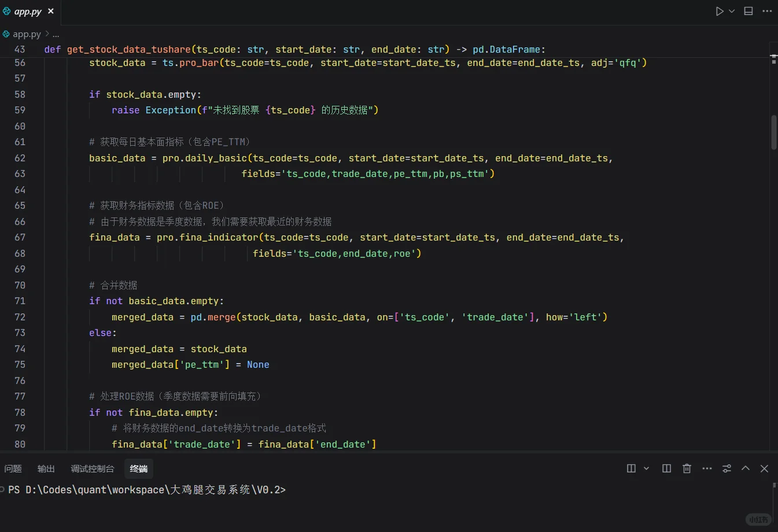Click the panel split icon left of the dropdown chevron

[x=631, y=468]
